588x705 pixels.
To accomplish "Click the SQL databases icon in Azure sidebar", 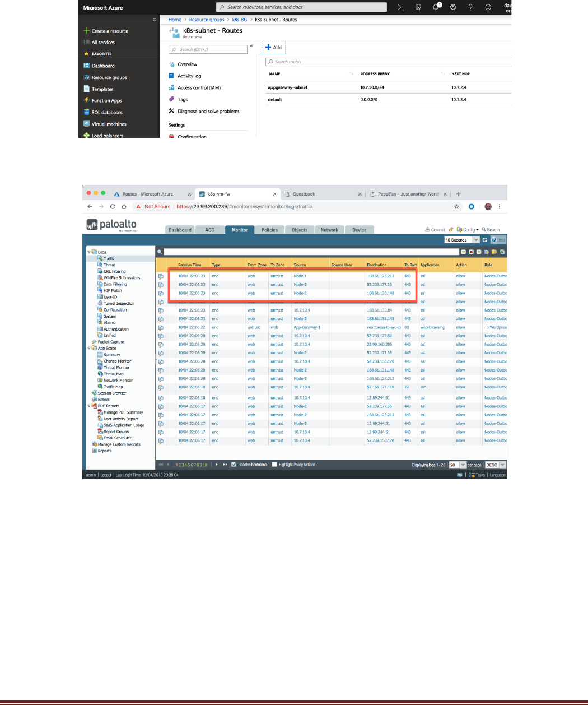I will pos(87,112).
